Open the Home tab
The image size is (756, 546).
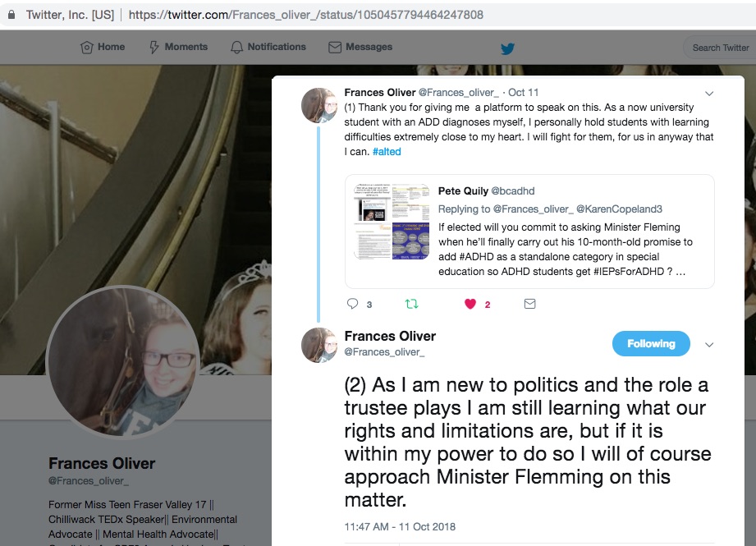(x=103, y=47)
